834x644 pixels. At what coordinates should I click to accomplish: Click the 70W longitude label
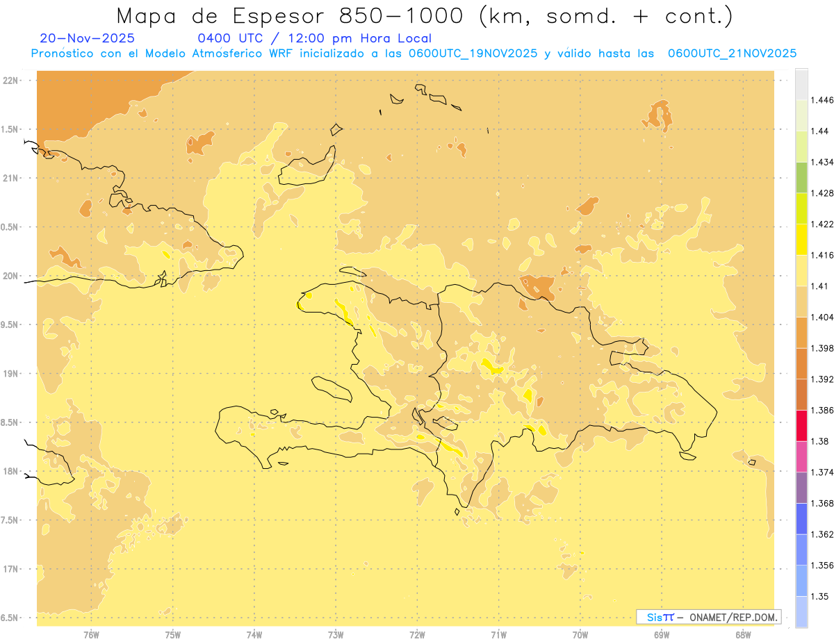(x=580, y=635)
